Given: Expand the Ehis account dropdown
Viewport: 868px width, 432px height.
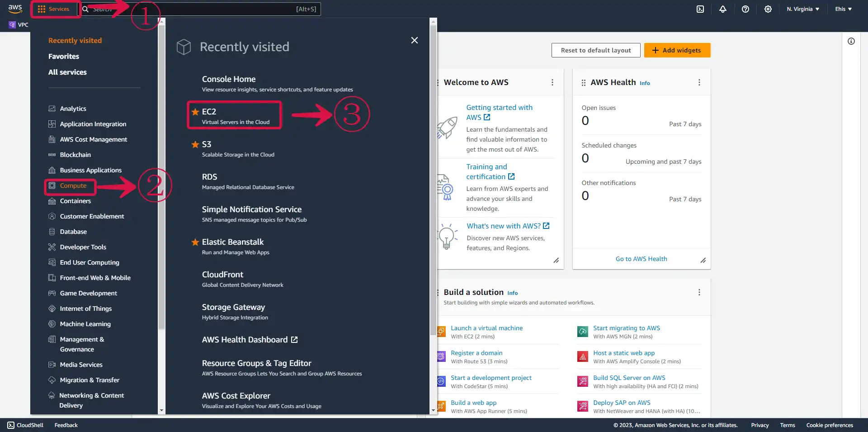Looking at the screenshot, I should pyautogui.click(x=844, y=9).
